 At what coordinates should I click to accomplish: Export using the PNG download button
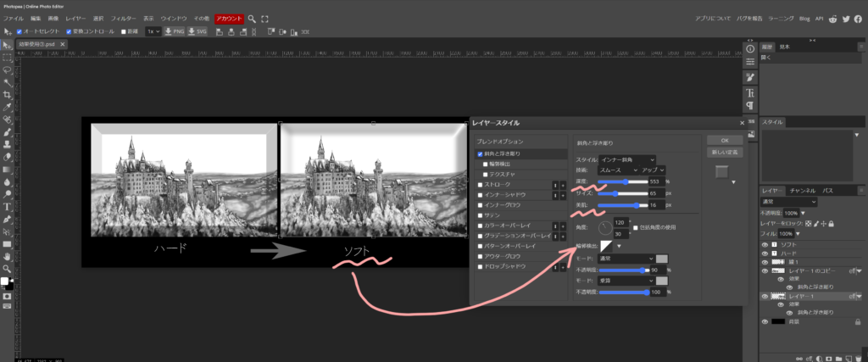coord(175,31)
